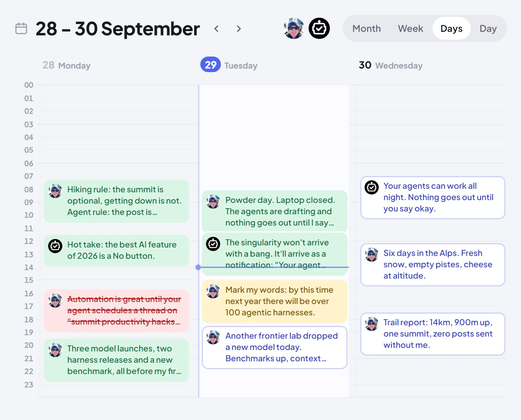Go to next days with right chevron
The width and height of the screenshot is (521, 420).
tap(239, 29)
